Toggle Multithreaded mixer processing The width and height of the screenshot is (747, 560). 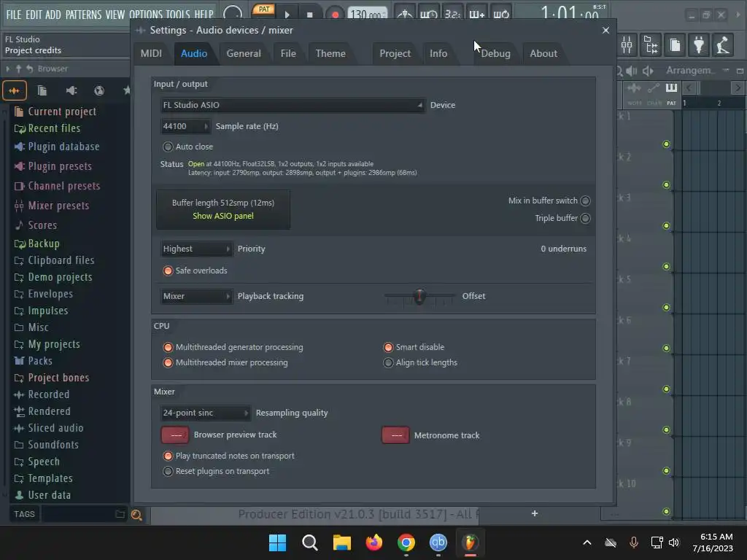[x=168, y=362]
